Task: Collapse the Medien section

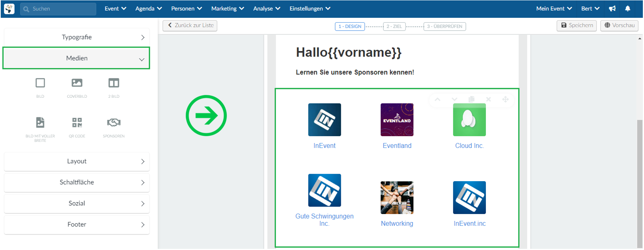Action: 77,58
